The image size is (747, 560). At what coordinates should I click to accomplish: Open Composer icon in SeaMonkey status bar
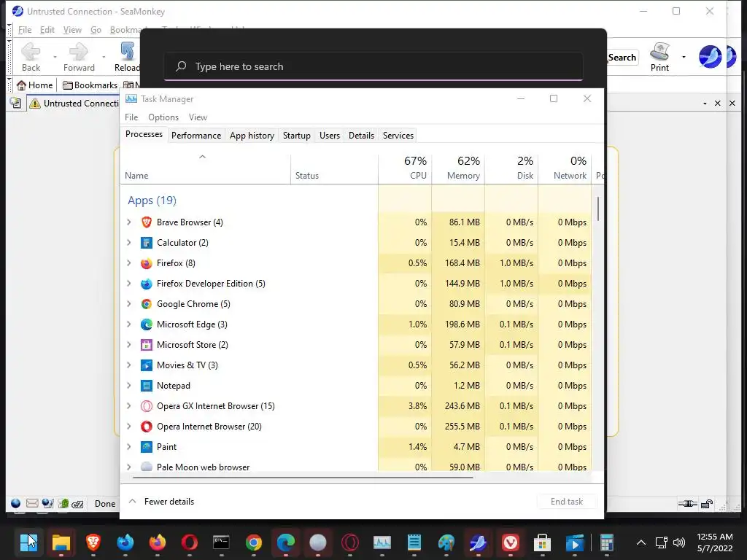[x=47, y=503]
